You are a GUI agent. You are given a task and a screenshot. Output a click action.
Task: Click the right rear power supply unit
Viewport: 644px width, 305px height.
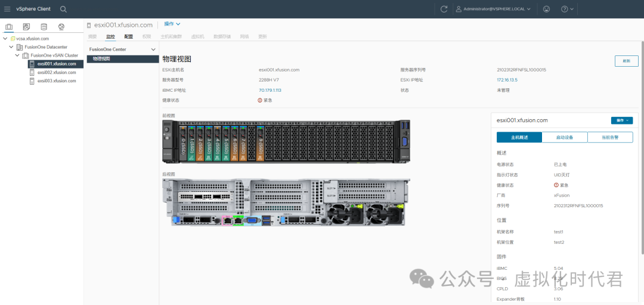click(x=383, y=213)
